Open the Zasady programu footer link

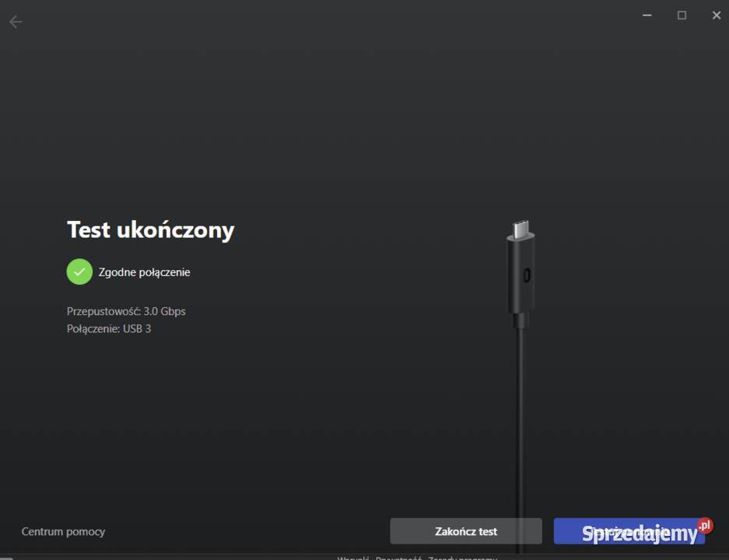tap(462, 557)
